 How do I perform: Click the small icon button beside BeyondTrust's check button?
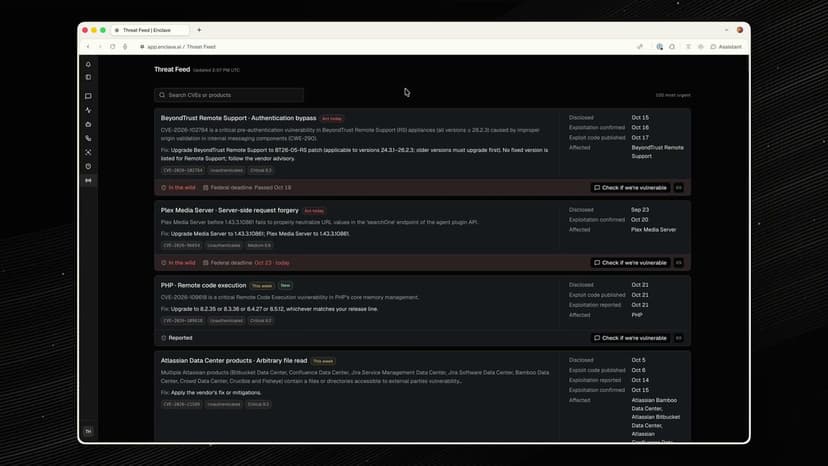coord(679,188)
